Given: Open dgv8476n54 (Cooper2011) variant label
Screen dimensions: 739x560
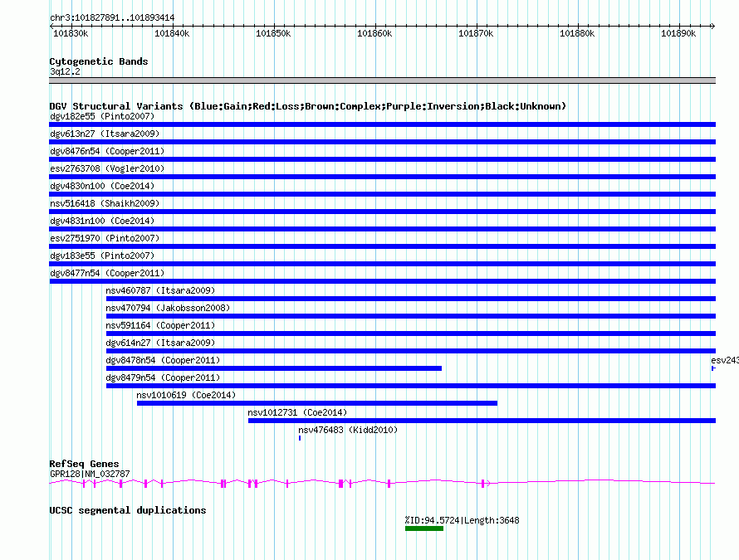Looking at the screenshot, I should click(107, 151).
